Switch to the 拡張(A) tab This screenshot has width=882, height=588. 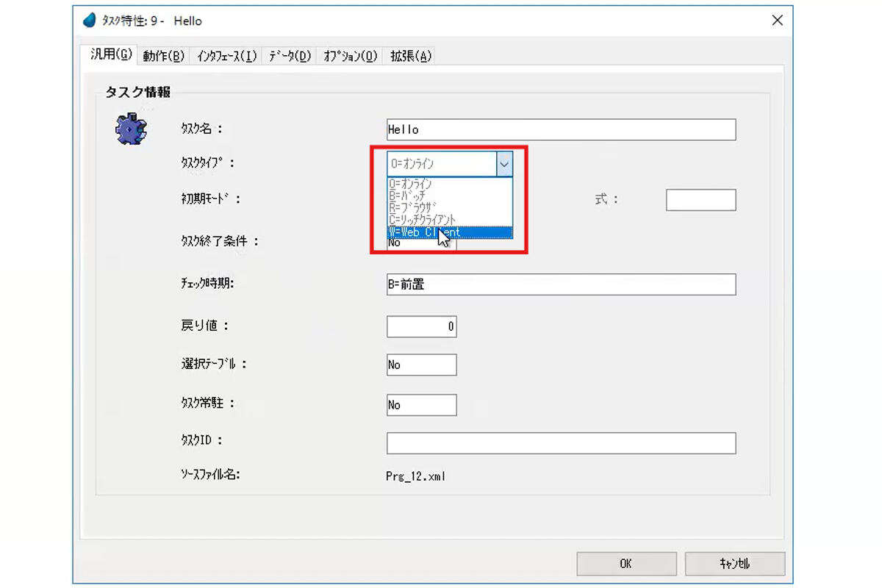[410, 56]
